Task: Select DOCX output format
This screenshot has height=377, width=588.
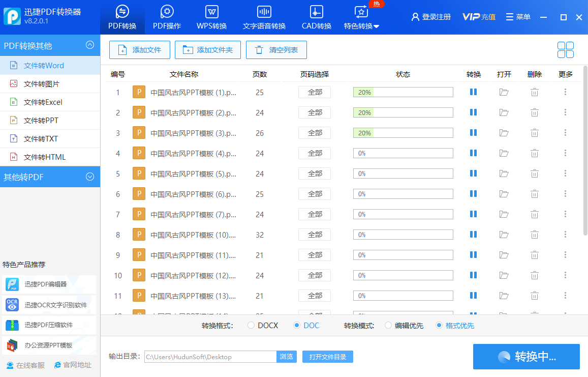Action: (251, 326)
